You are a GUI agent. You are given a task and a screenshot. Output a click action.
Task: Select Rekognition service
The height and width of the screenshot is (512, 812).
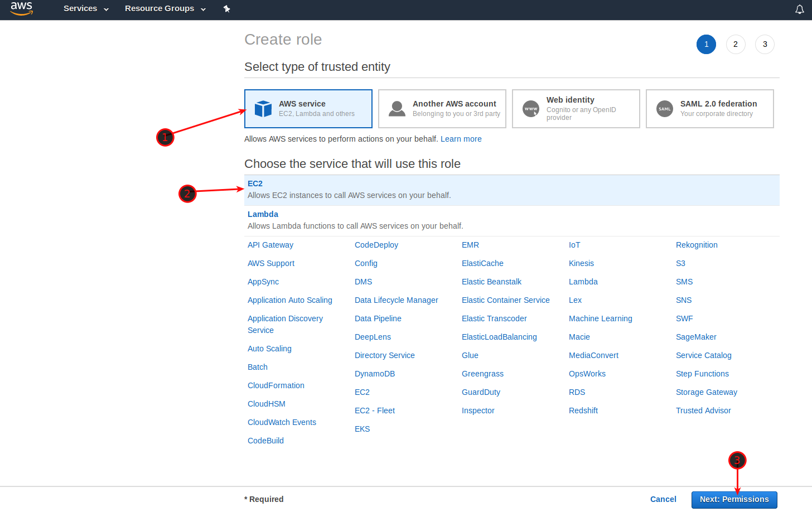point(697,245)
